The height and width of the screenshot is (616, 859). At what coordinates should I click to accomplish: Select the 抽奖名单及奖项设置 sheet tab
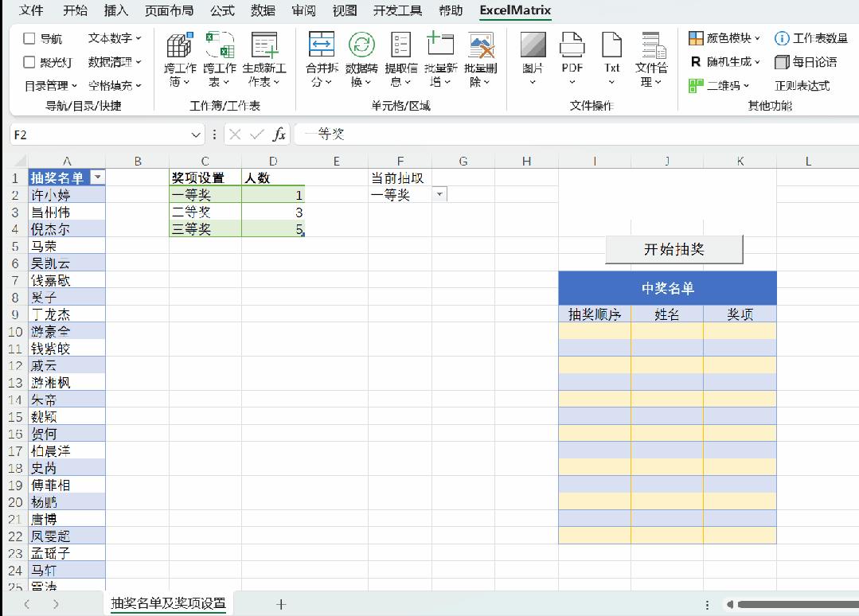tap(167, 604)
